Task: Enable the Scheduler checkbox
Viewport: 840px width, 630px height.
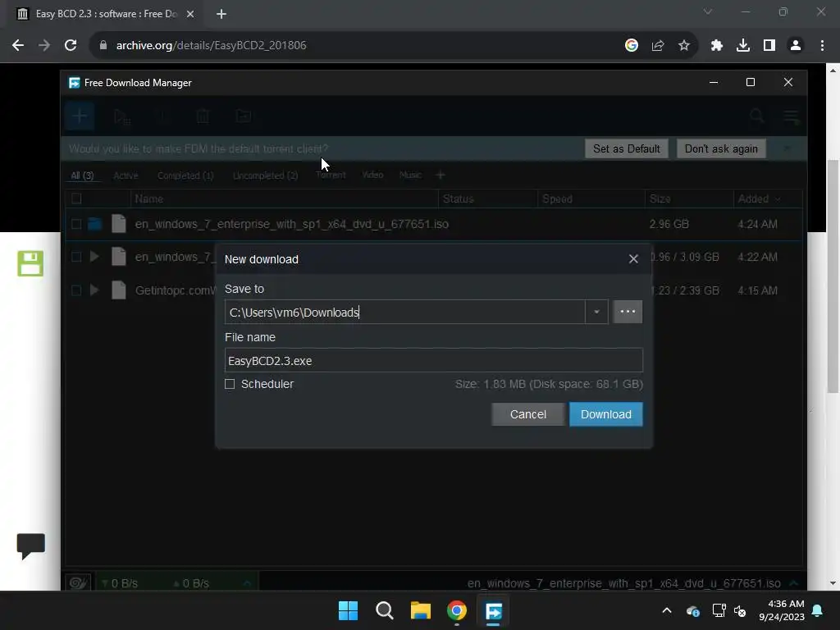Action: click(230, 384)
